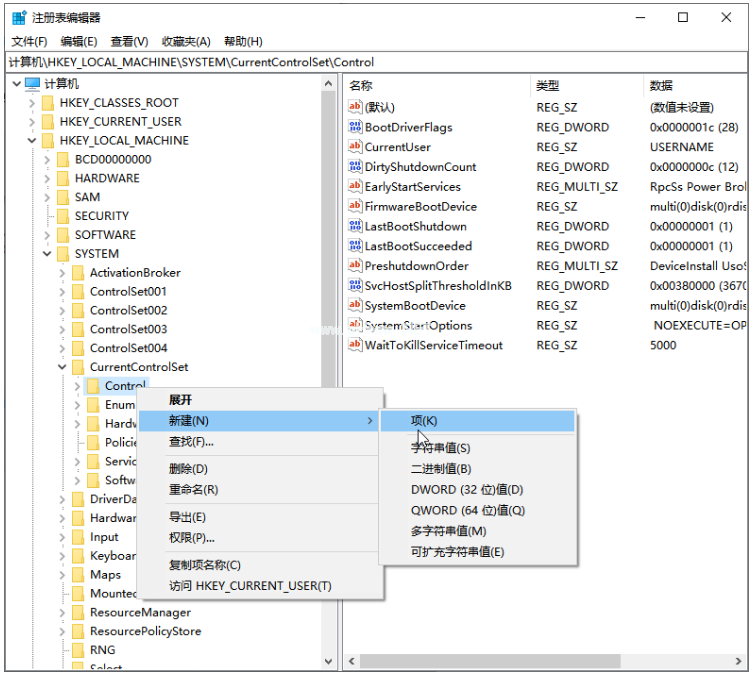Click the CurrentUser string value icon
This screenshot has width=753, height=676.
tap(354, 147)
